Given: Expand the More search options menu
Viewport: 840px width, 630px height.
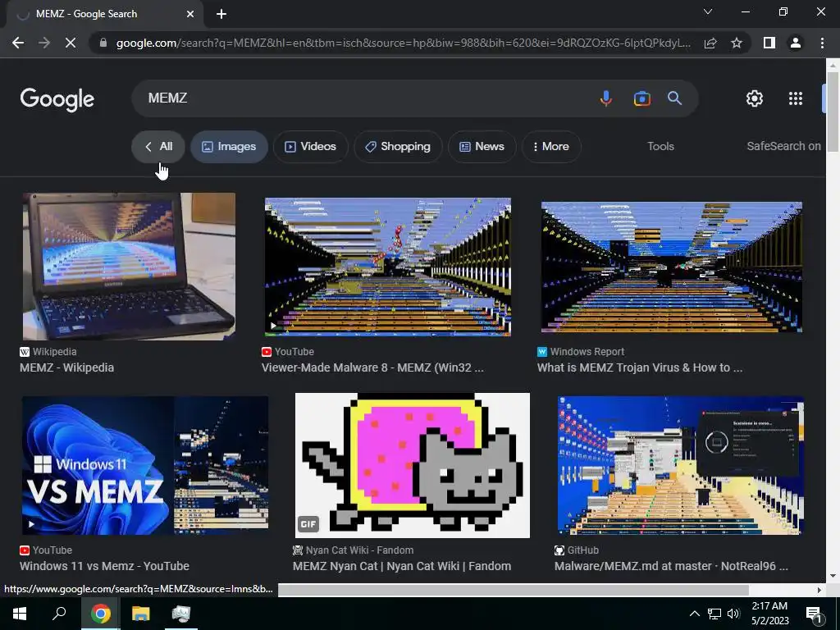Looking at the screenshot, I should click(550, 146).
